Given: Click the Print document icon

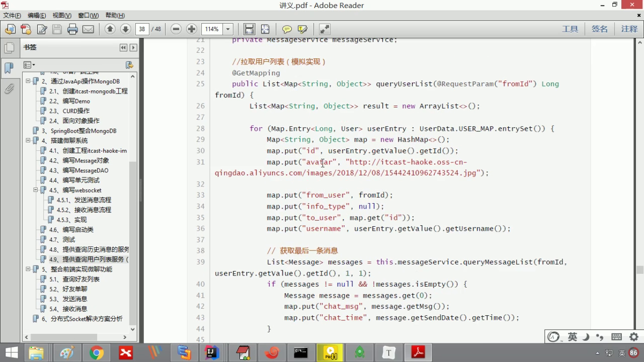Looking at the screenshot, I should click(72, 29).
